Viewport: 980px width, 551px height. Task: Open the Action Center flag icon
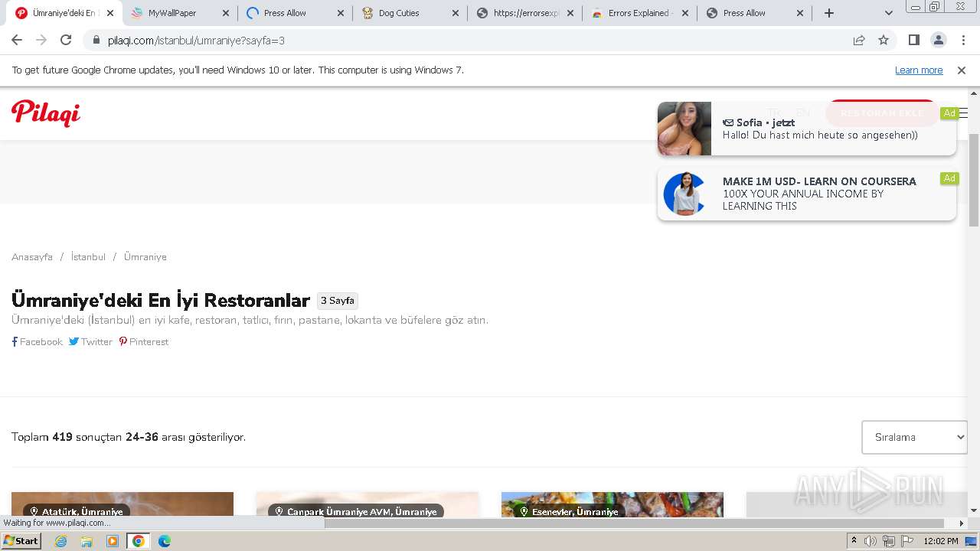click(906, 541)
